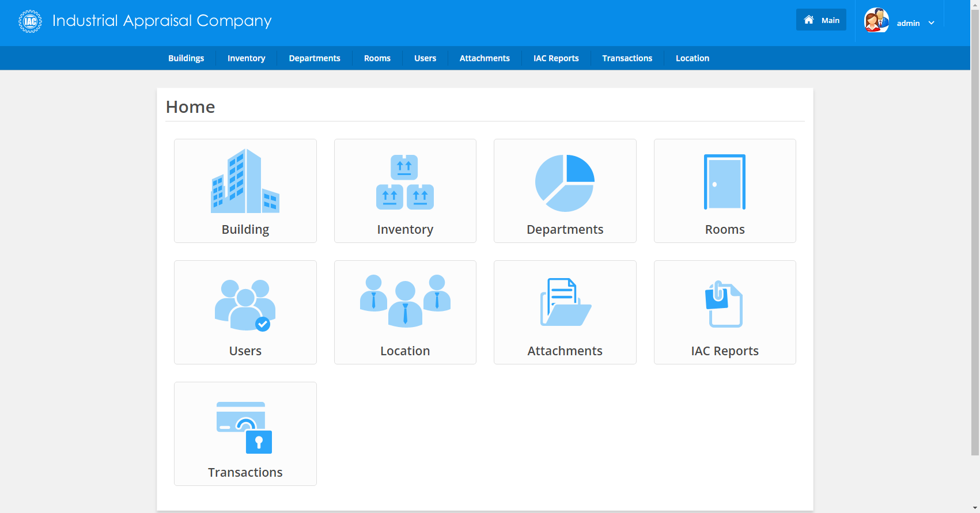This screenshot has height=513, width=980.
Task: Open Inventory from the navigation bar
Action: pos(246,58)
